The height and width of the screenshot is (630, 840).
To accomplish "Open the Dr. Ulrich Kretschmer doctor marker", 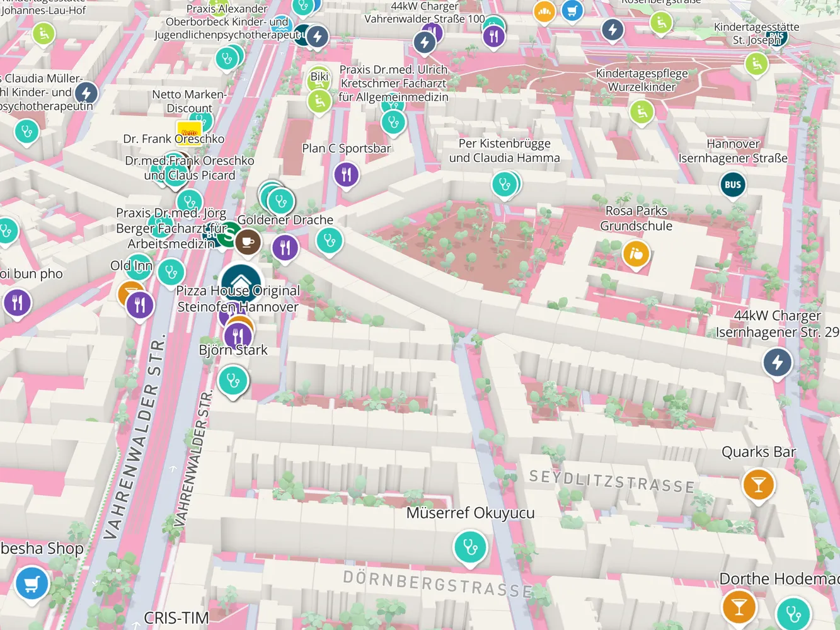I will tap(393, 122).
